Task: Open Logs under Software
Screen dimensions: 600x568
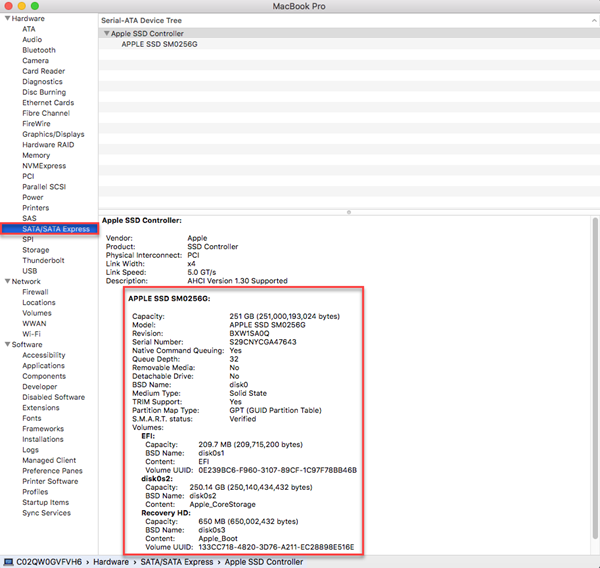Action: tap(30, 450)
